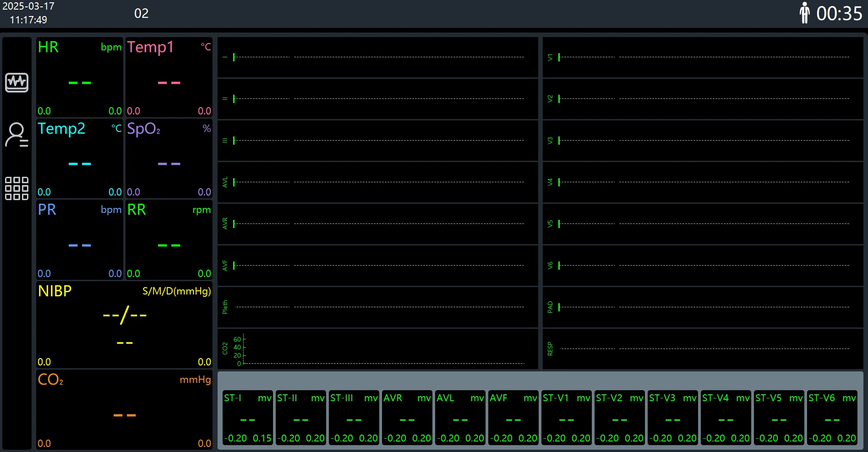Select the NIBP blood pressure panel
Viewport: 868px width, 452px height.
coord(124,325)
